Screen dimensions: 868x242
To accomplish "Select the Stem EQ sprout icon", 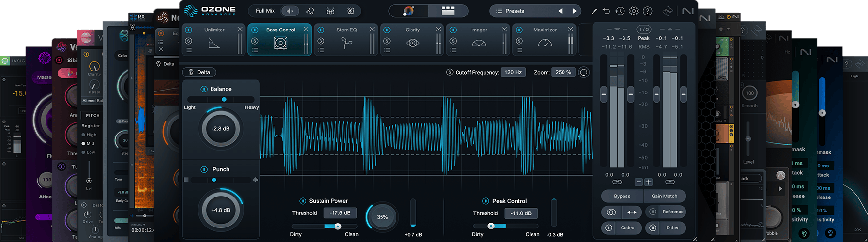I will [x=347, y=43].
